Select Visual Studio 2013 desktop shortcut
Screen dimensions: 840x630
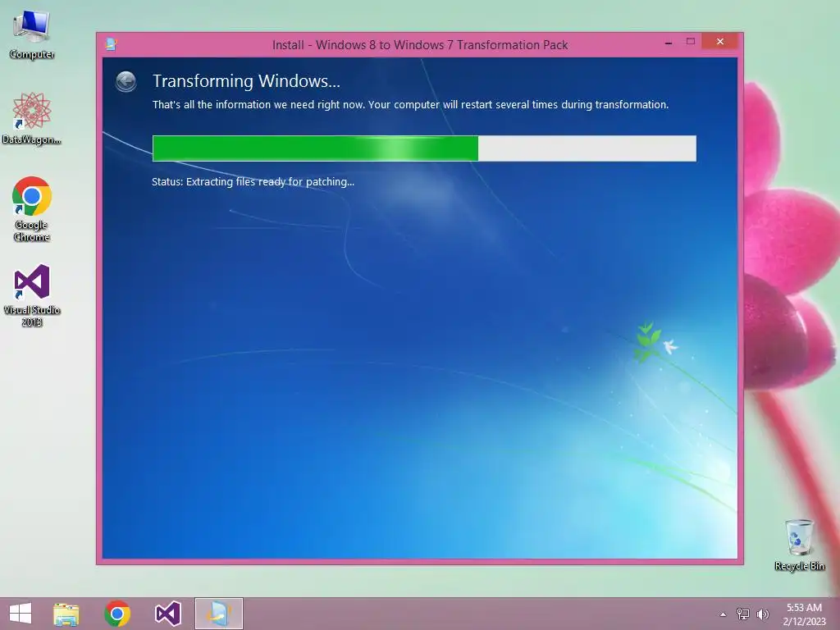click(x=32, y=295)
